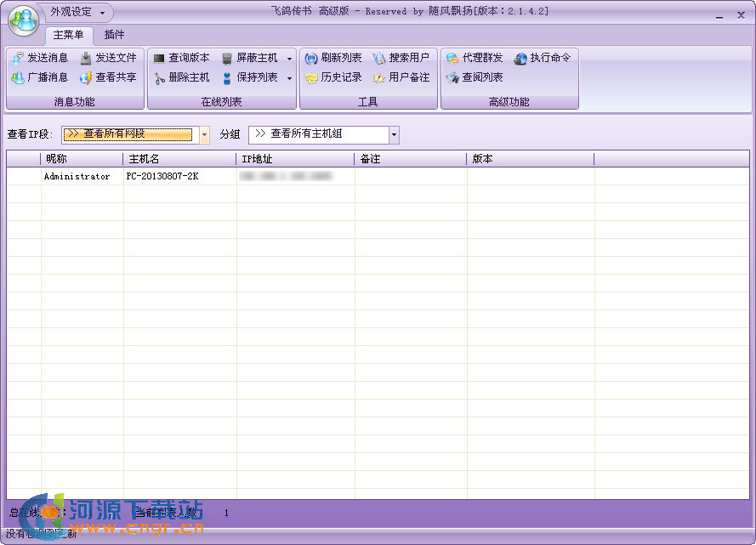Open the 查看所有网段 IP segment dropdown
Viewport: 756px width, 545px height.
click(203, 134)
